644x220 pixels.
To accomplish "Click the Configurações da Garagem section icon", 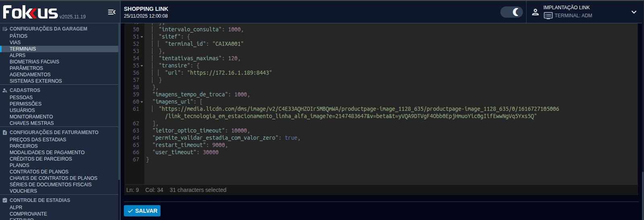I will (5, 29).
